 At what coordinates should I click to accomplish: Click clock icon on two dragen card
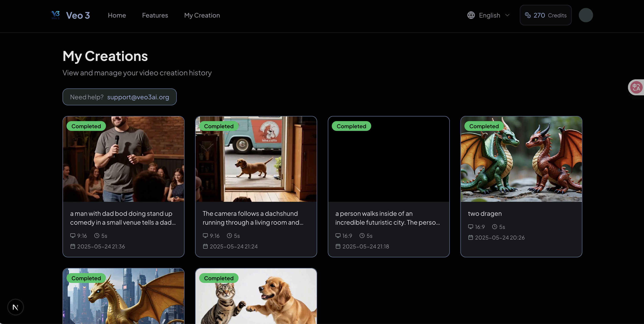(494, 226)
